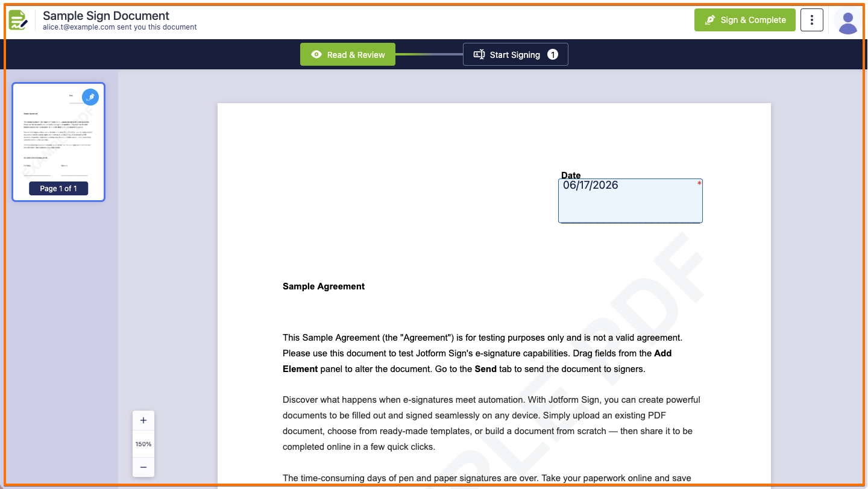Click the Sample Sign Document title
This screenshot has height=489, width=868.
coord(106,16)
